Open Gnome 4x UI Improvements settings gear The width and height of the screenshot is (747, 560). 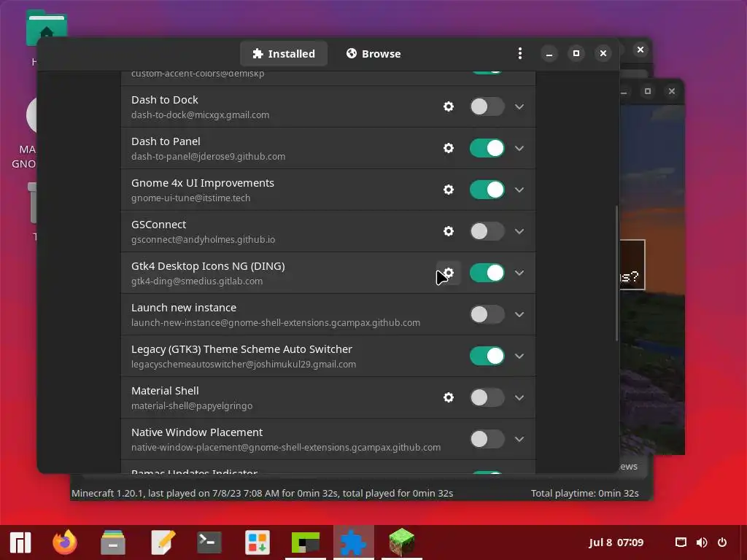tap(449, 190)
